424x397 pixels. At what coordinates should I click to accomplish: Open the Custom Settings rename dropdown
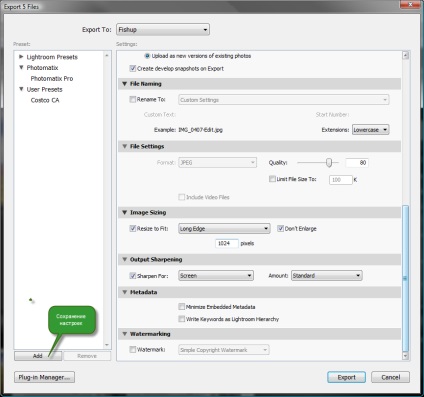[284, 100]
